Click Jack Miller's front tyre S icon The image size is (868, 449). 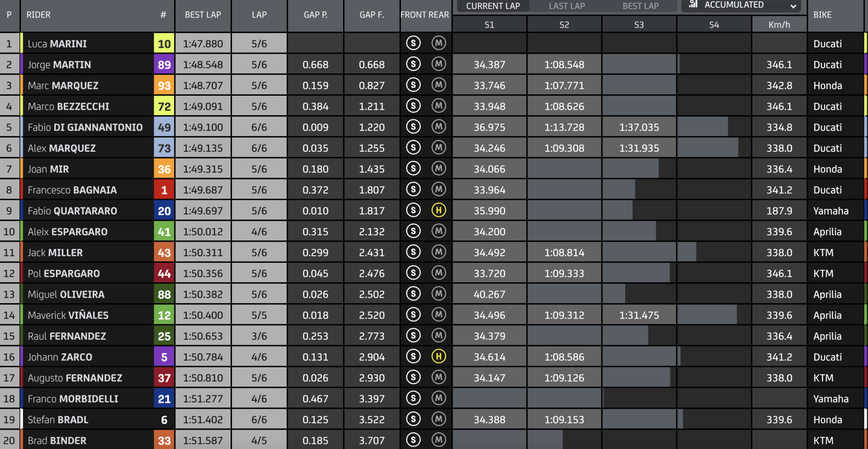pos(413,252)
